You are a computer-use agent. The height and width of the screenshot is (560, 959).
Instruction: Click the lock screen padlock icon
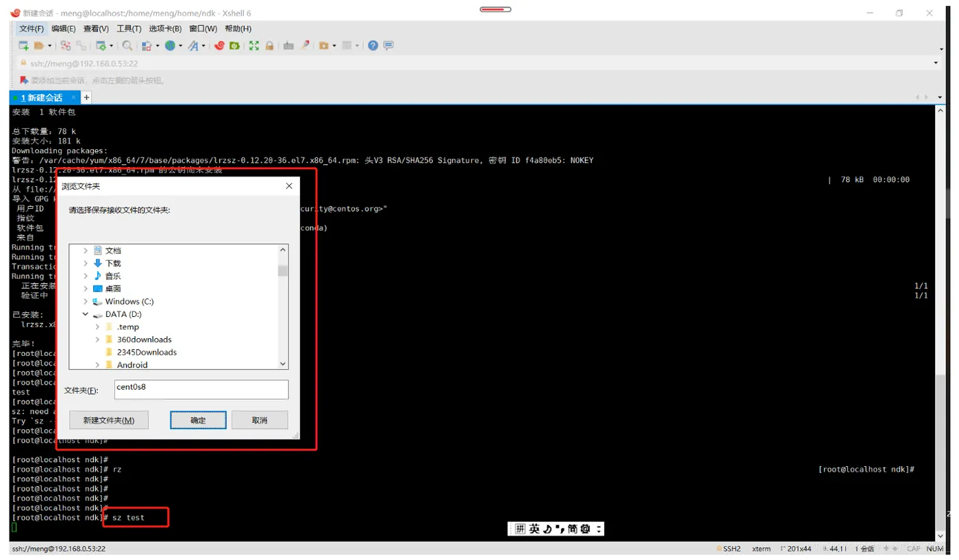(269, 46)
